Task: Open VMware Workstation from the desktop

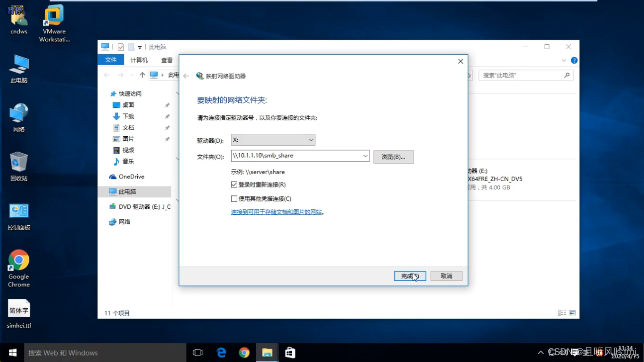Action: pyautogui.click(x=54, y=16)
